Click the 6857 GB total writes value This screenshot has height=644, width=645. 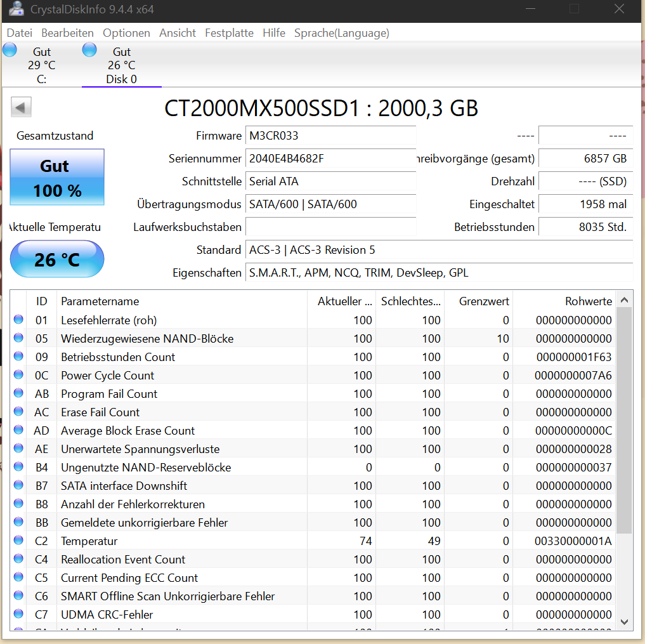click(586, 159)
